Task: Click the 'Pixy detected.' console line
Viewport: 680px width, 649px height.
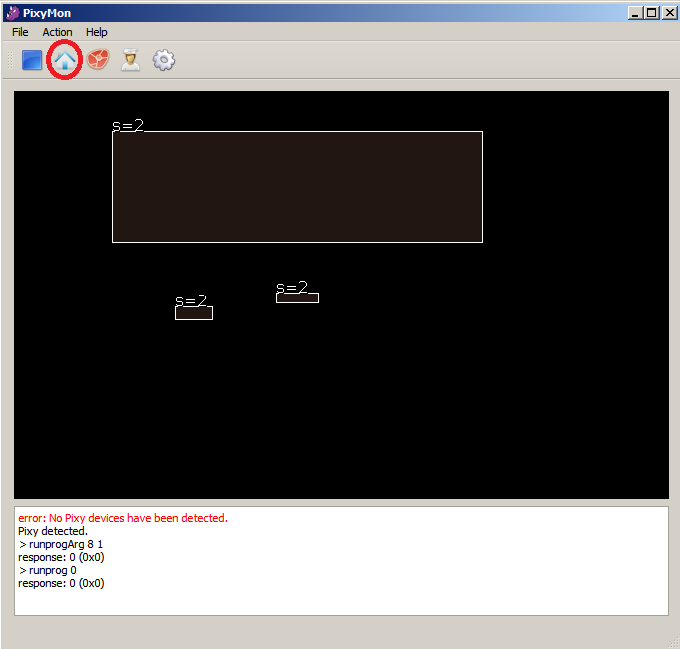Action: [53, 531]
